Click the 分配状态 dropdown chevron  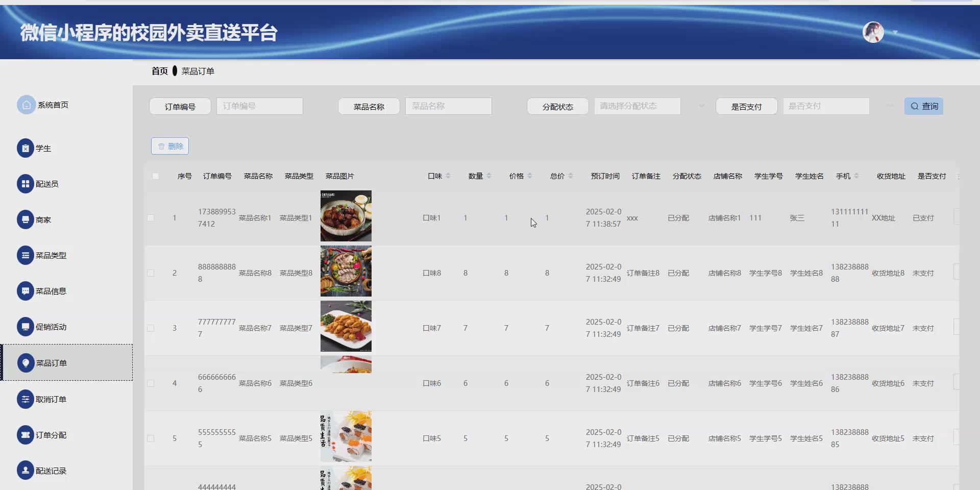(x=702, y=106)
